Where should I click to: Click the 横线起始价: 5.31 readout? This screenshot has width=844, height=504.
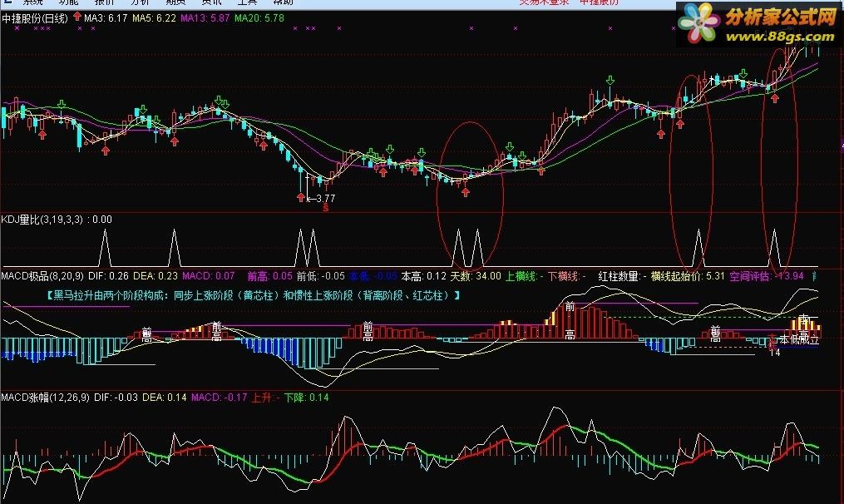(688, 275)
